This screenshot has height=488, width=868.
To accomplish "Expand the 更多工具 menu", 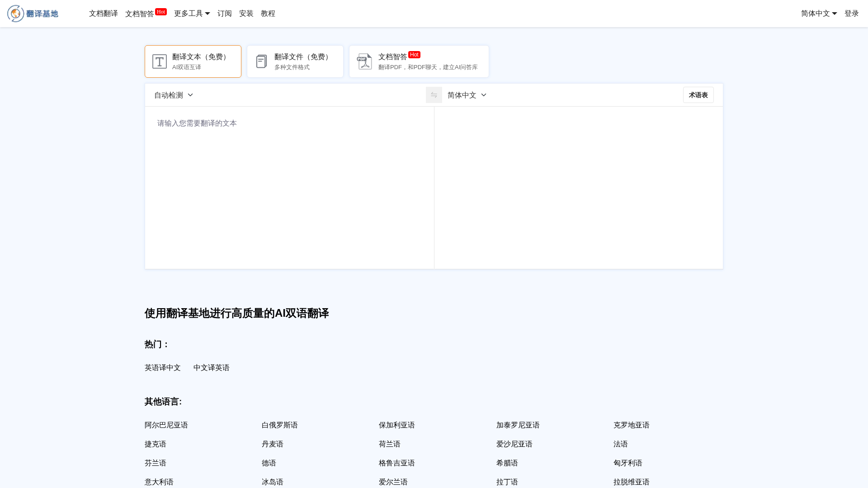I will point(192,14).
